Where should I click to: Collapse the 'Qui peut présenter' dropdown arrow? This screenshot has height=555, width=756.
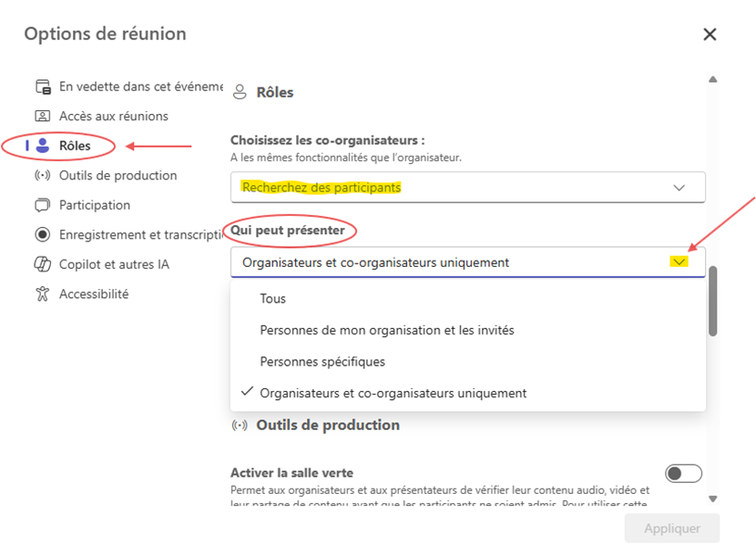pyautogui.click(x=679, y=262)
